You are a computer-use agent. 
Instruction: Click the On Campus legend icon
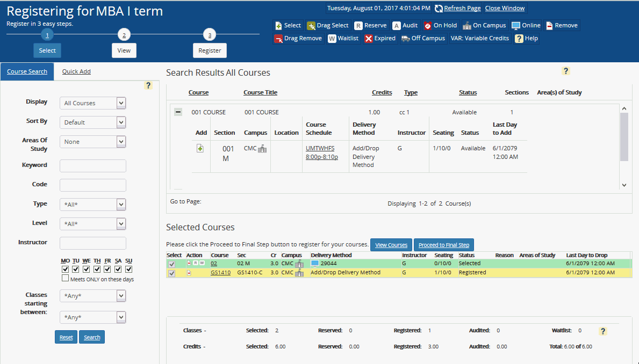coord(466,26)
